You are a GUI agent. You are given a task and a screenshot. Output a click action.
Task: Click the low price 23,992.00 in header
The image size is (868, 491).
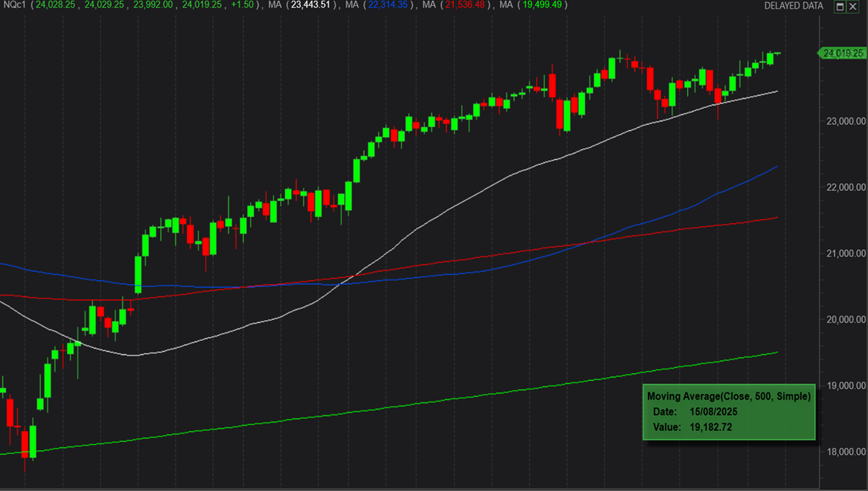point(153,5)
